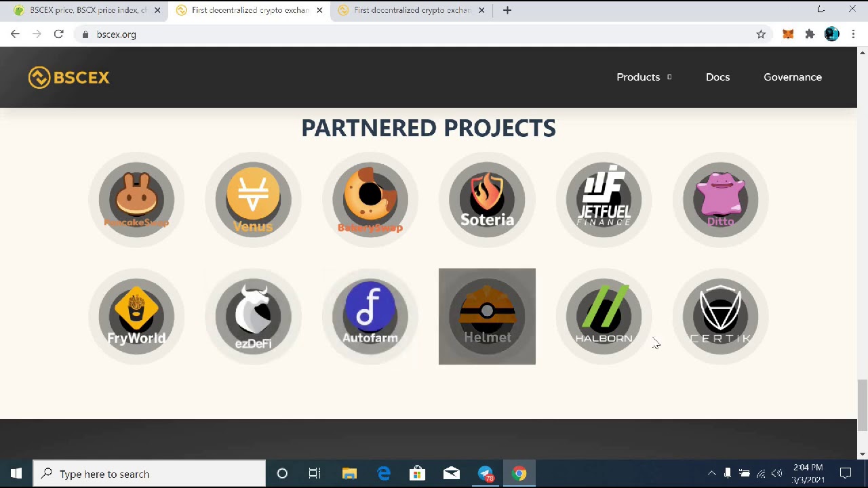Go back to the previous page
The width and height of the screenshot is (868, 488).
pos(15,34)
